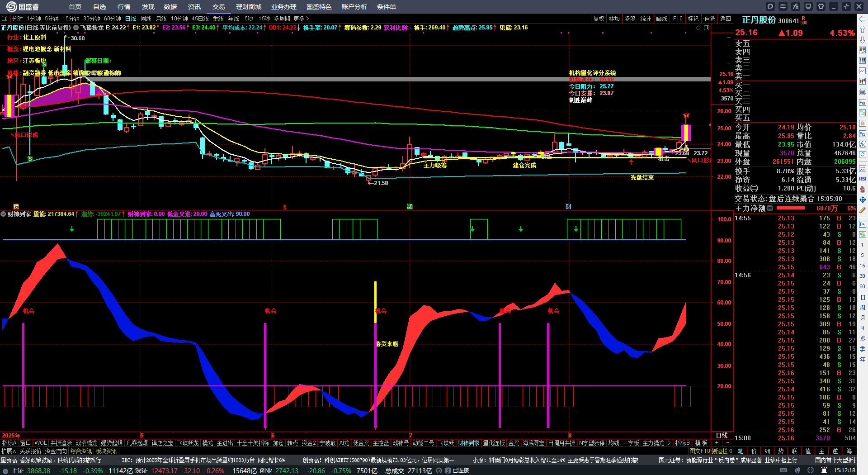Click the red 主力净额 progress bar
Viewport: 868px width, 475px height.
[x=790, y=208]
